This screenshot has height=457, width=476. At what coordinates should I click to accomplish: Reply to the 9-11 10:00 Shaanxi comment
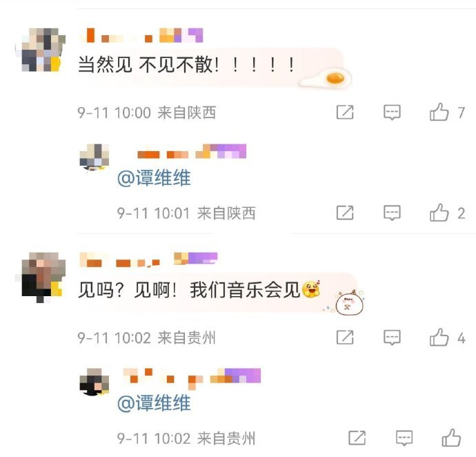click(x=392, y=112)
